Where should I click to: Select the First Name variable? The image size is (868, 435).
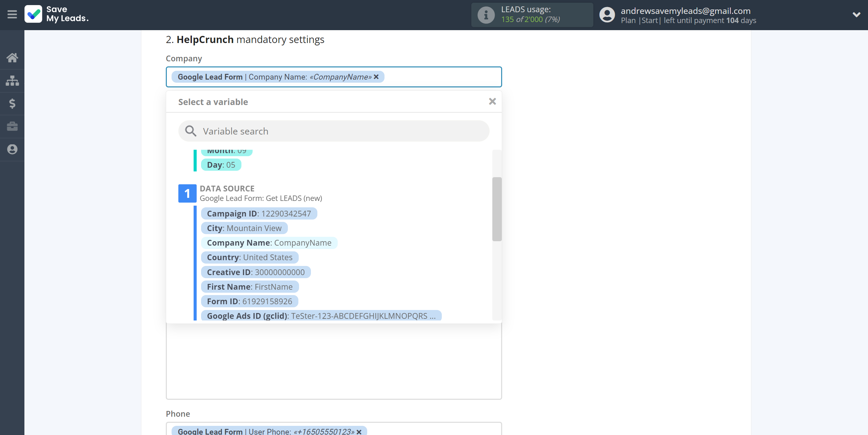coord(250,287)
